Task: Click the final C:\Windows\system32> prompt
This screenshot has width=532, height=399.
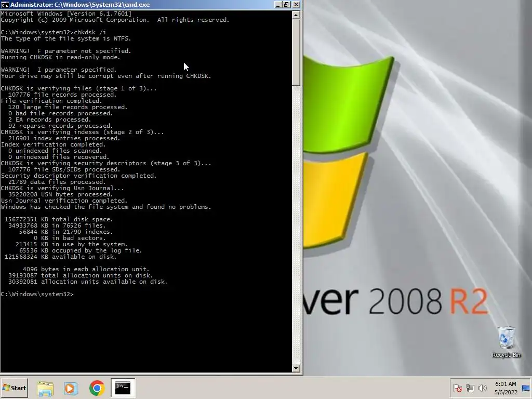Action: point(37,294)
